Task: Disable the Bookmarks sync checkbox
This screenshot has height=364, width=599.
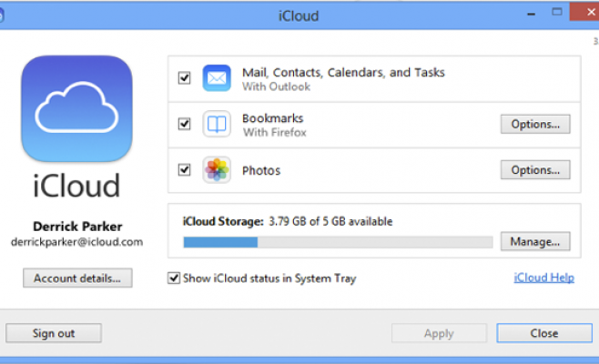Action: pyautogui.click(x=185, y=124)
